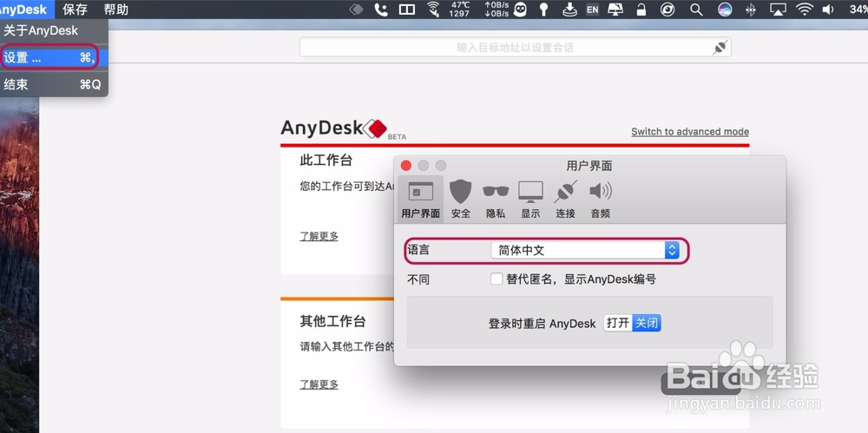
Task: Click the Bluetooth menu bar icon
Action: [751, 10]
